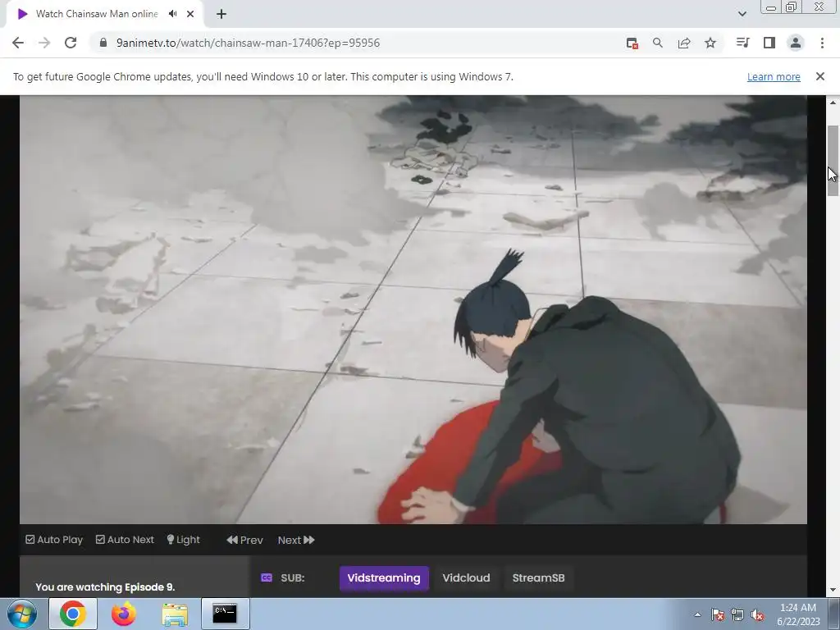The height and width of the screenshot is (630, 840).
Task: Open a new tab
Action: pos(221,14)
